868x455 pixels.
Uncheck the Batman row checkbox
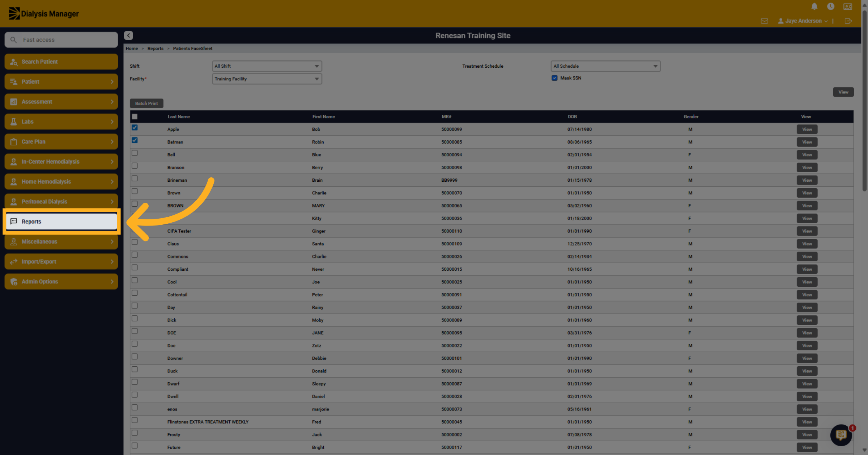135,140
